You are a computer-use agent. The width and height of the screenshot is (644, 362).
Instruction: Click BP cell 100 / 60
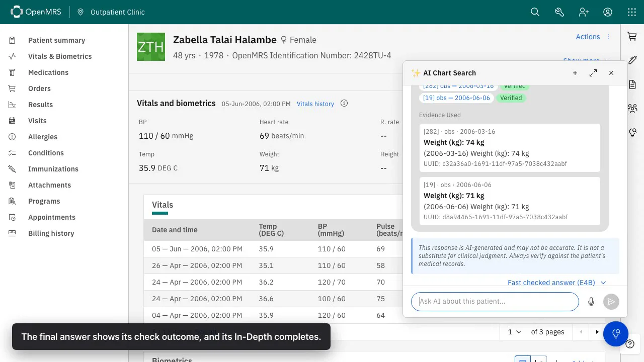pyautogui.click(x=332, y=299)
